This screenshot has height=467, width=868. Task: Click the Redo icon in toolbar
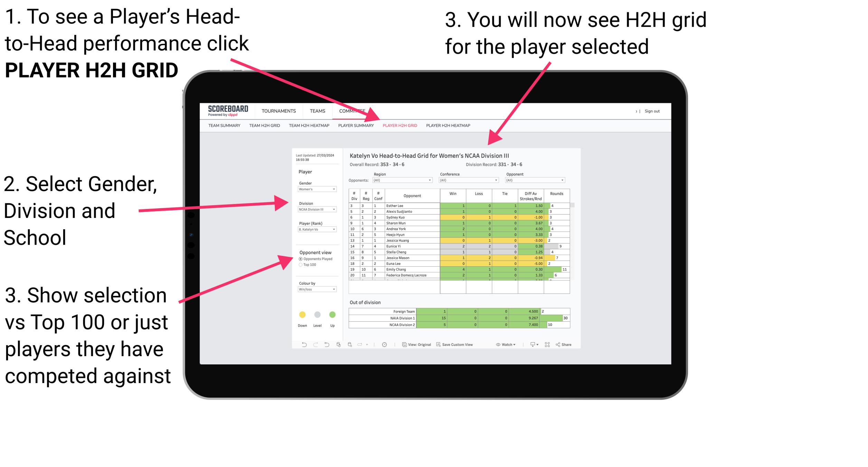311,344
